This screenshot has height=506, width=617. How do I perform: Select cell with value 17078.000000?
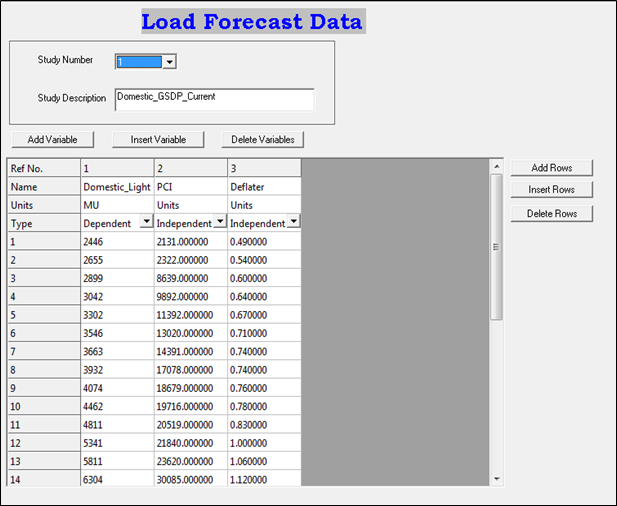pyautogui.click(x=191, y=370)
